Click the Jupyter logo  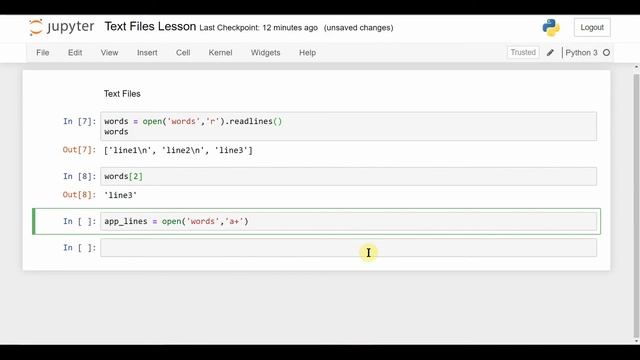point(61,27)
